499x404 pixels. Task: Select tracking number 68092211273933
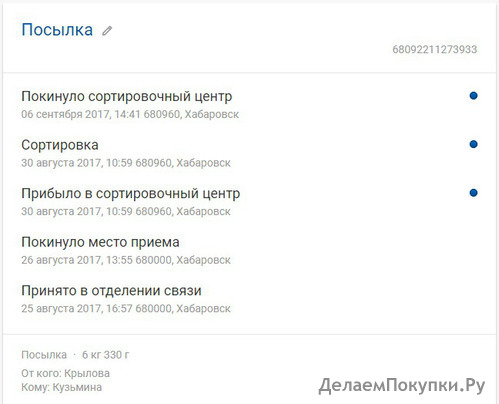coord(435,49)
